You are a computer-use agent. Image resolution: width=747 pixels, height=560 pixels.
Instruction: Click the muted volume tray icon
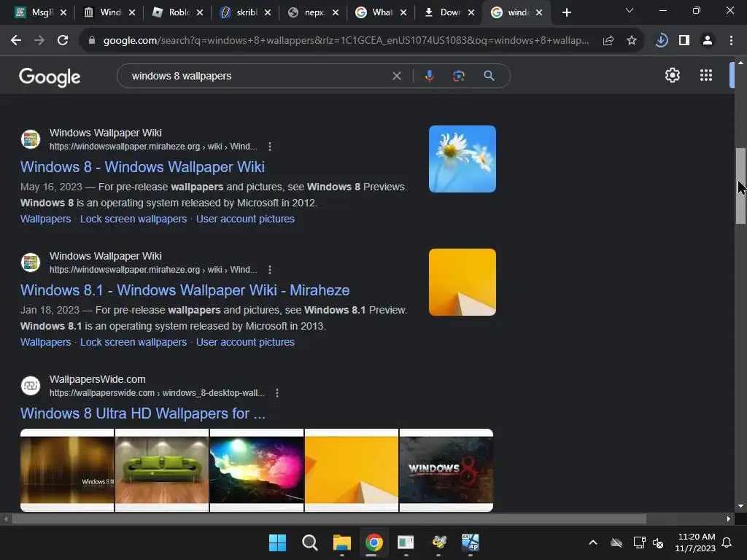pyautogui.click(x=658, y=542)
